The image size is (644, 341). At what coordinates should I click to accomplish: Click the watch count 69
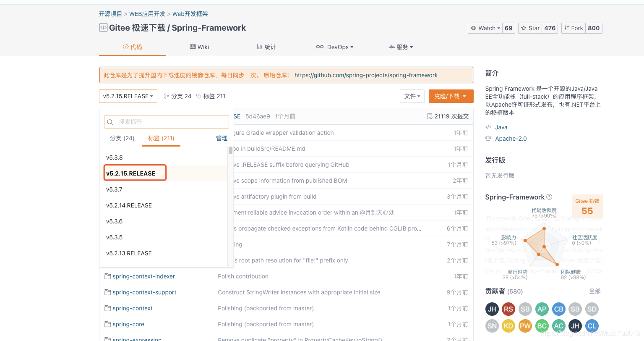tap(508, 28)
